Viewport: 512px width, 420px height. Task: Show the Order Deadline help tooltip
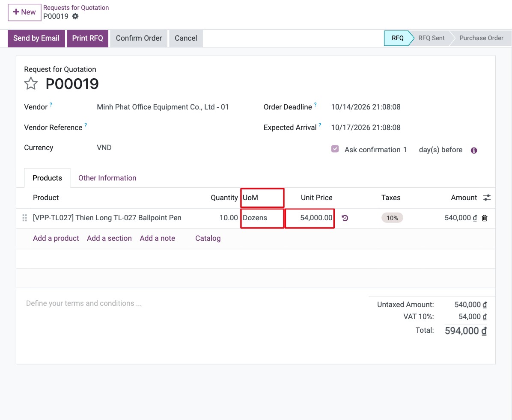(x=316, y=104)
